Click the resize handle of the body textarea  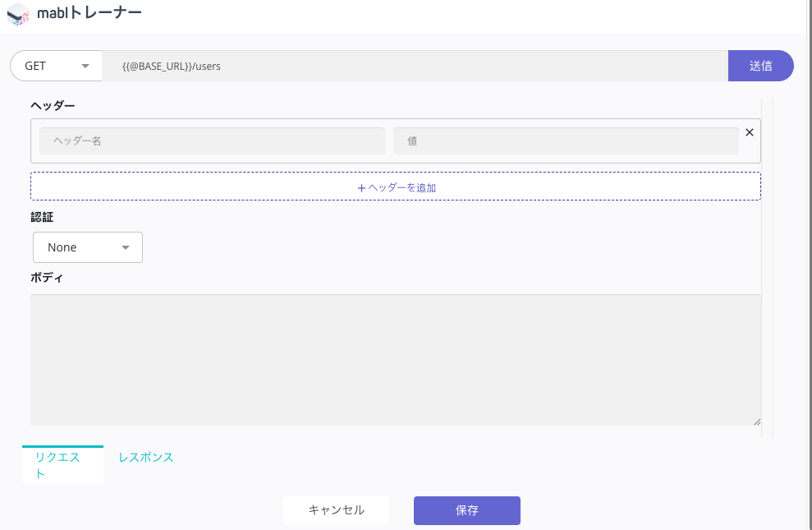756,422
